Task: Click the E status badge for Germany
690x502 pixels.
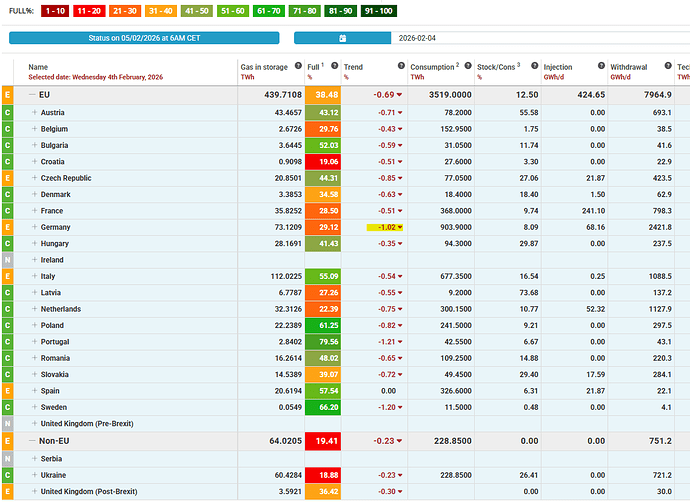Action: [8, 227]
